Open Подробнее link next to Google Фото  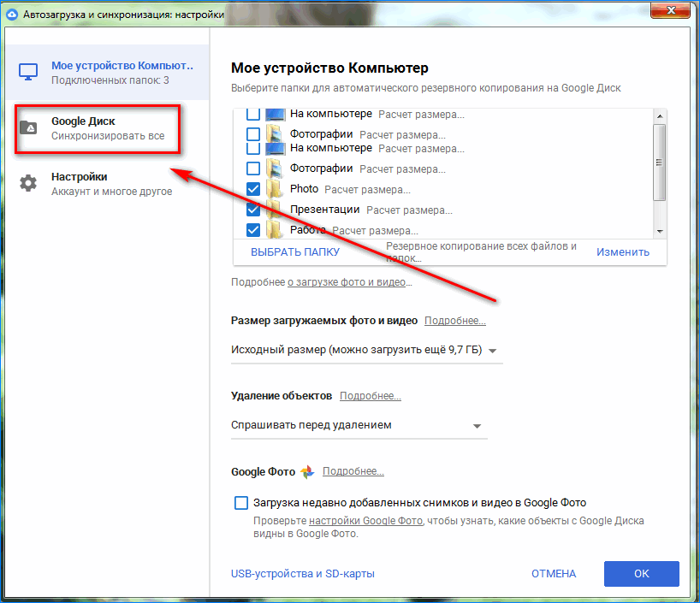[x=353, y=471]
